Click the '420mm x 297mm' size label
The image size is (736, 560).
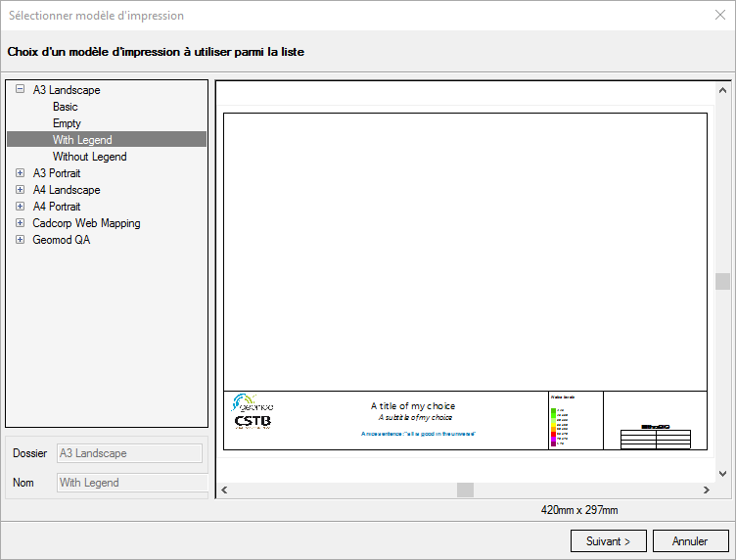pos(579,510)
